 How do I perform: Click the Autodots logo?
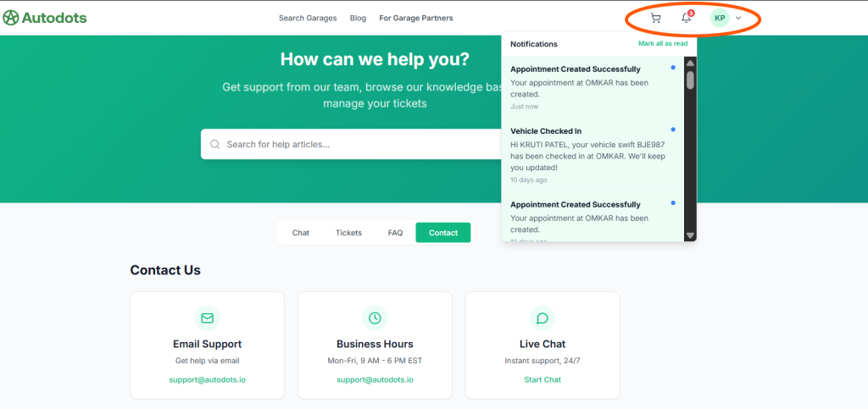pyautogui.click(x=45, y=18)
